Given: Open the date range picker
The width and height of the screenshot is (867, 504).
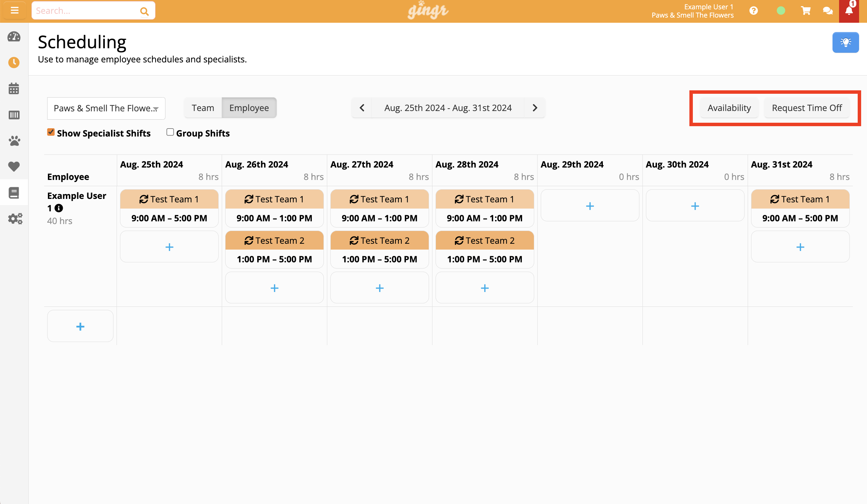Looking at the screenshot, I should click(x=448, y=108).
